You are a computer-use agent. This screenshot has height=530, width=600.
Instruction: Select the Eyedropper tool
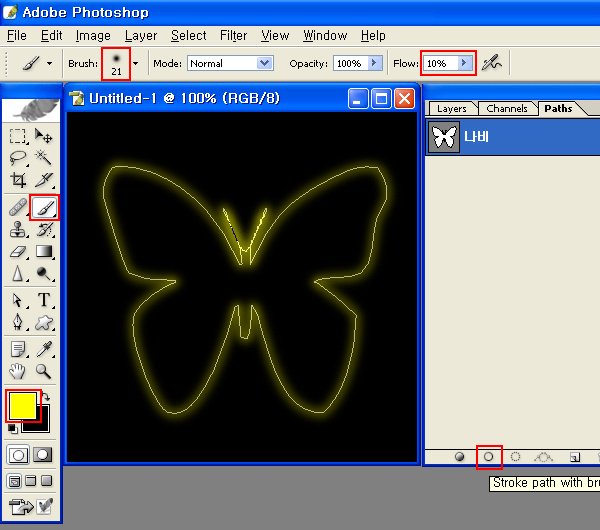pyautogui.click(x=44, y=349)
